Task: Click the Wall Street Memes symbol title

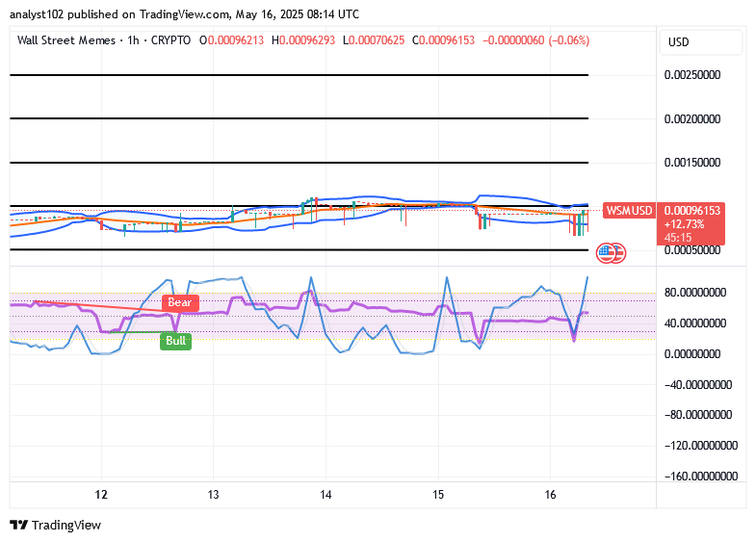Action: [x=66, y=40]
